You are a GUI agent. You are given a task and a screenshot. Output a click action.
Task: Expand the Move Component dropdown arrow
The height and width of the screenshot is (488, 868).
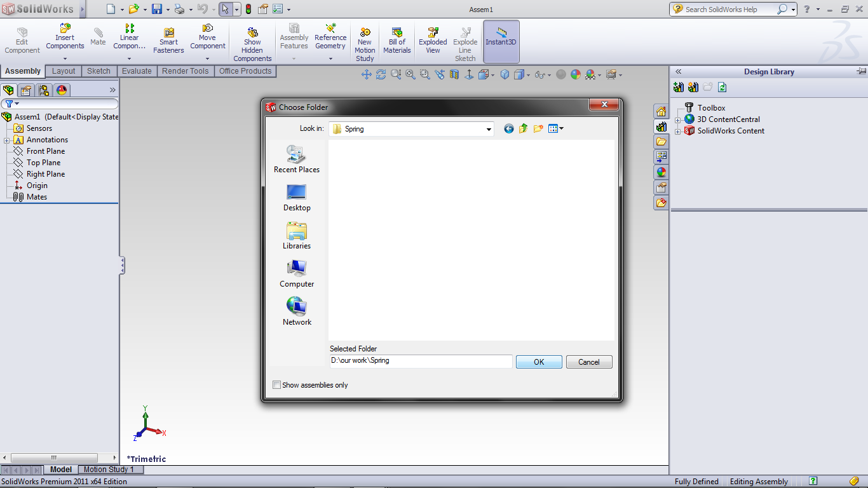point(208,58)
